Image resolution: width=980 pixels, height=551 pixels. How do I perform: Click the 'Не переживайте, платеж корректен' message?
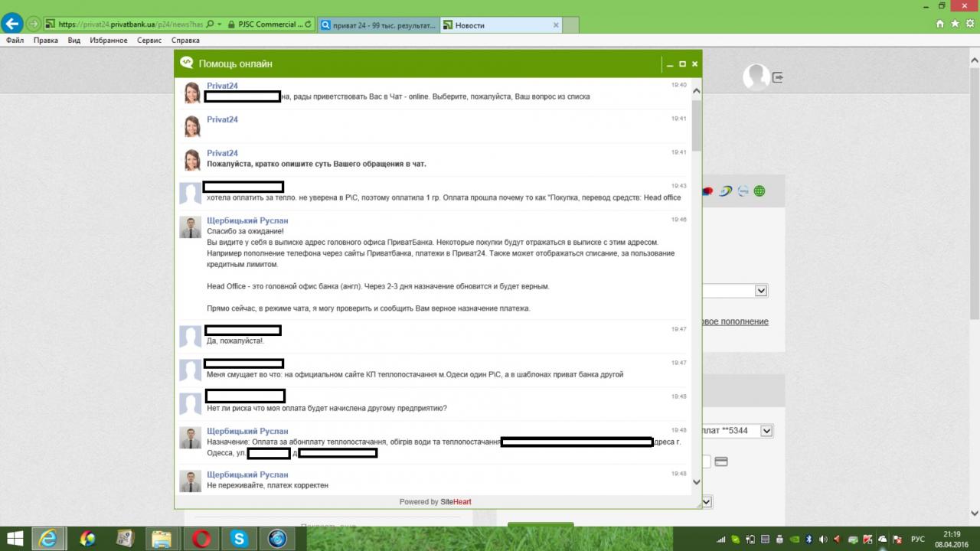tap(267, 485)
